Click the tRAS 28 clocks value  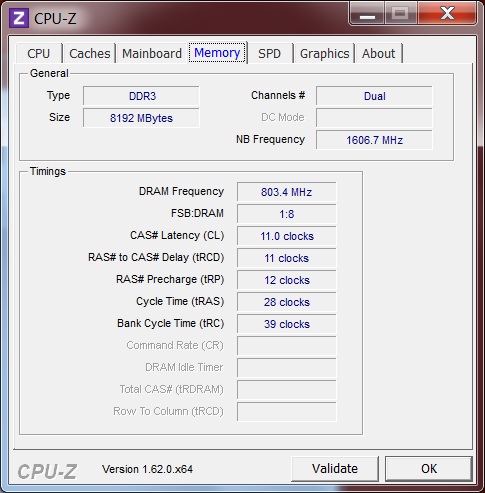coord(287,302)
